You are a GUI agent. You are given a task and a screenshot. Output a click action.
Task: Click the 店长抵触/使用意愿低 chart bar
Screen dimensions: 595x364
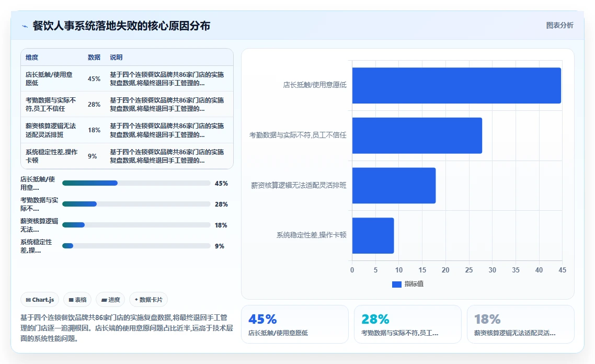coord(456,85)
